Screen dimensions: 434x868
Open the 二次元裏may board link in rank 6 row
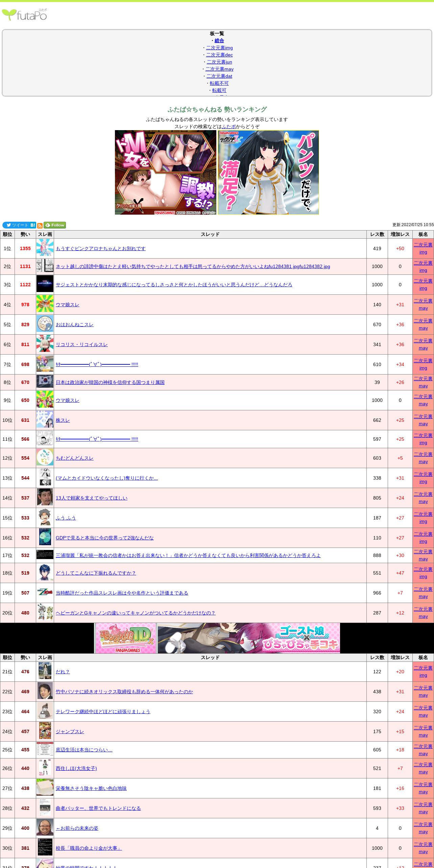(423, 344)
